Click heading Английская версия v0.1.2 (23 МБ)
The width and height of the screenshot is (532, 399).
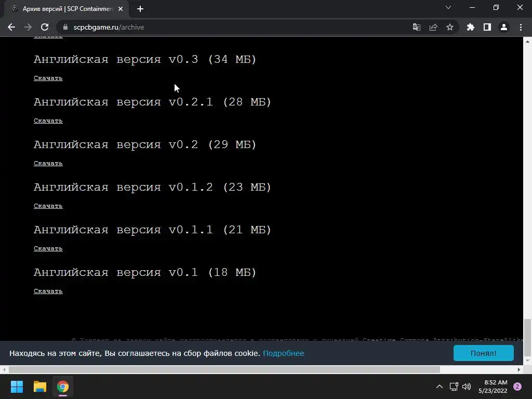[x=152, y=187]
